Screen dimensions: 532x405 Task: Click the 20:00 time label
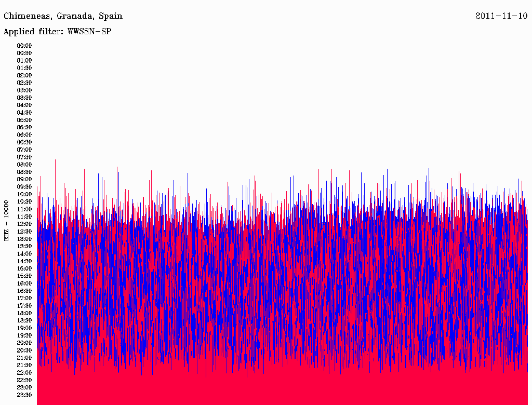click(x=24, y=343)
